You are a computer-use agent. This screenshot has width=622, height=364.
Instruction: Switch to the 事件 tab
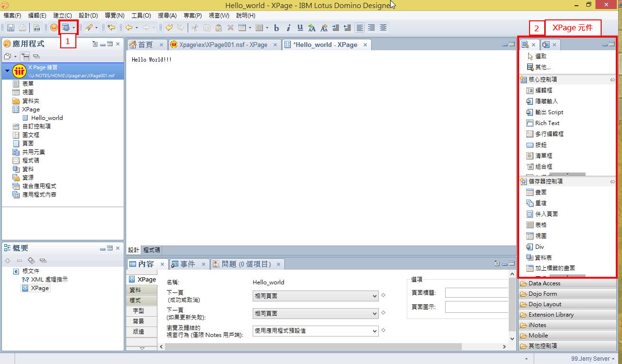point(189,264)
